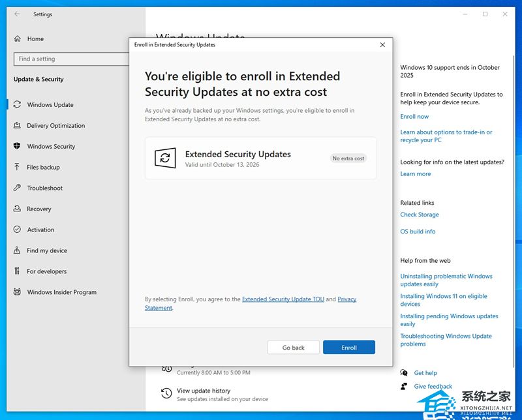
Task: Select Recovery from the sidebar
Action: click(x=39, y=209)
